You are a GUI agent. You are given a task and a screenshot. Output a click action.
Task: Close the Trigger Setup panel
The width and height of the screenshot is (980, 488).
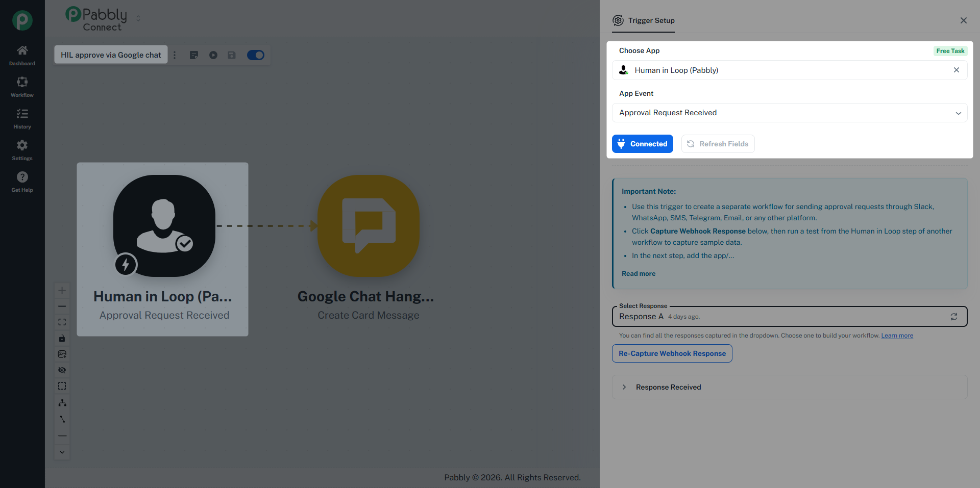[x=964, y=20]
